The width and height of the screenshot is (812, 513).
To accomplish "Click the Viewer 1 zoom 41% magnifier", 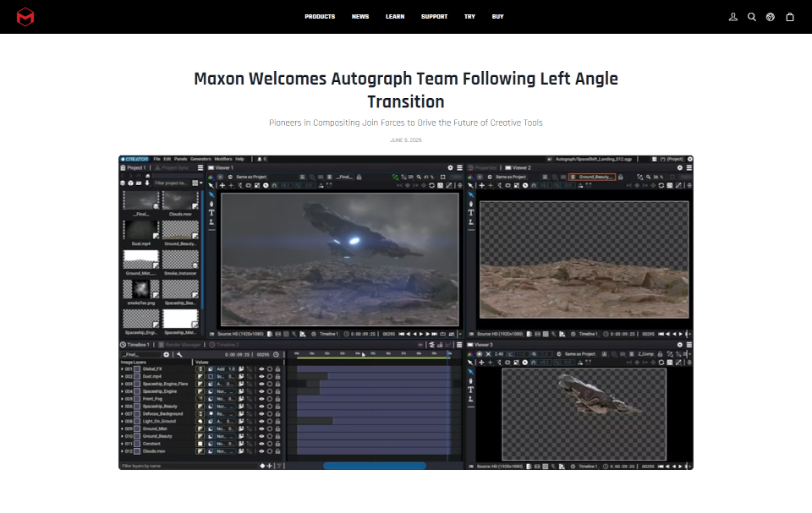I will click(x=419, y=177).
